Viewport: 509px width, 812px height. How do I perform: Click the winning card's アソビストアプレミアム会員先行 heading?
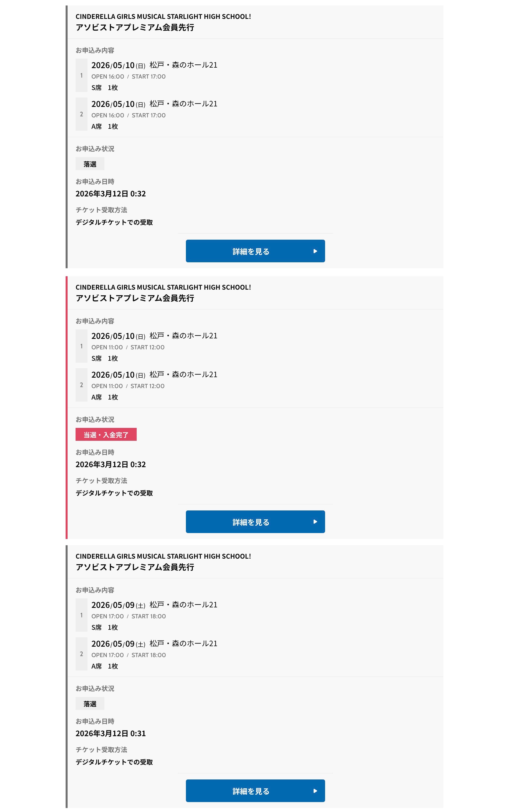[135, 298]
